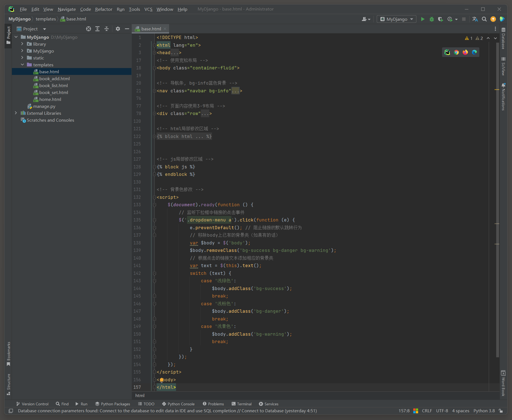The width and height of the screenshot is (512, 420).
Task: Open the Python Packages tool window
Action: point(113,404)
